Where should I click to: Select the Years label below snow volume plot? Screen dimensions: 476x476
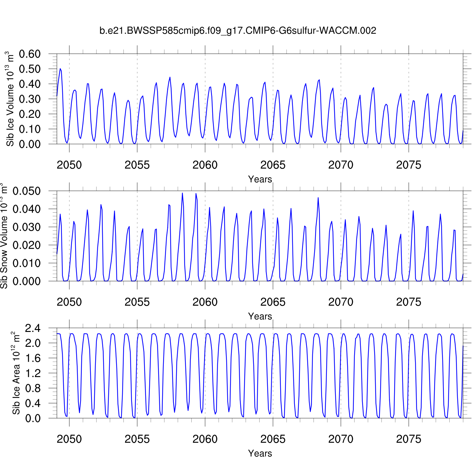tap(260, 316)
